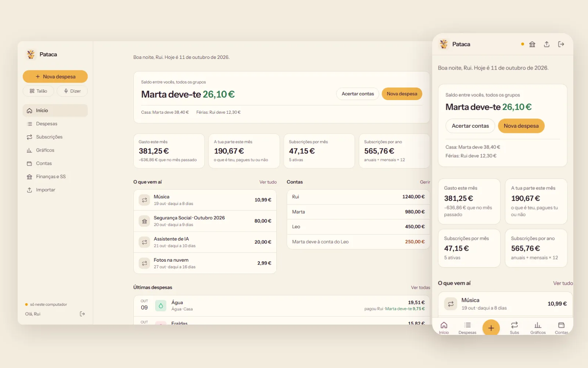The width and height of the screenshot is (588, 368).
Task: Tap Contas tab in mobile bottom bar
Action: coord(561,328)
